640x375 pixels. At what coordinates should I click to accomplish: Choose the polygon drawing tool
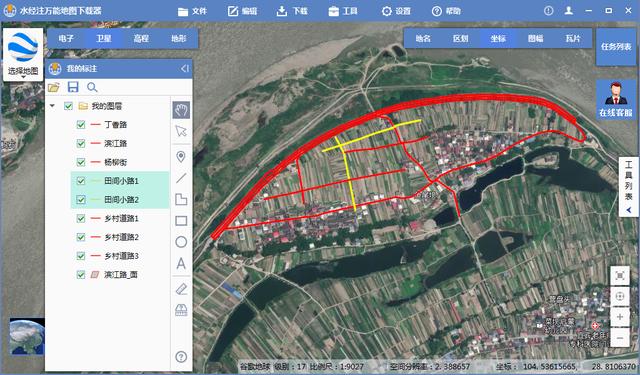(x=181, y=200)
